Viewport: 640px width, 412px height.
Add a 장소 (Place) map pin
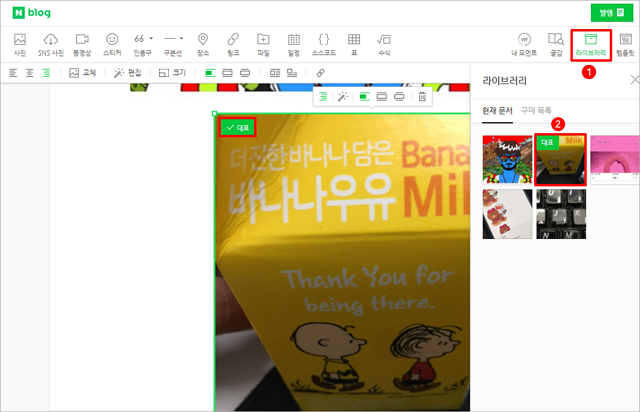point(204,43)
